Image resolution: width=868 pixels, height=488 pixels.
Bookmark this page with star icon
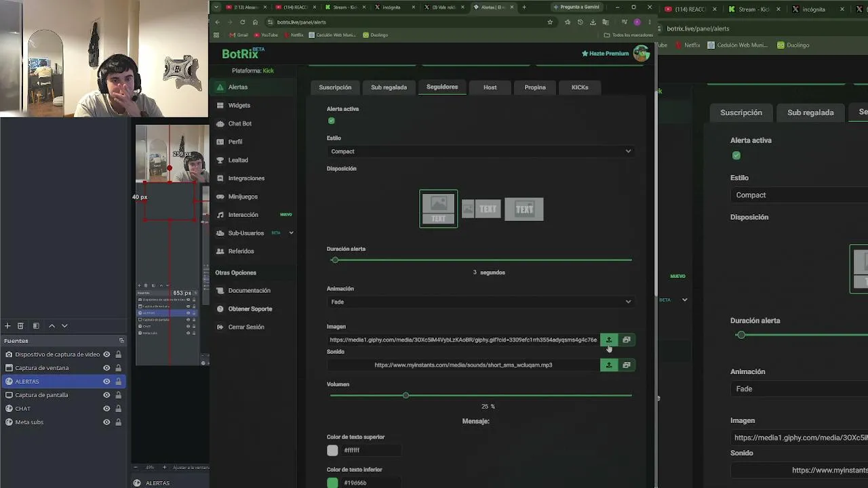pyautogui.click(x=550, y=22)
